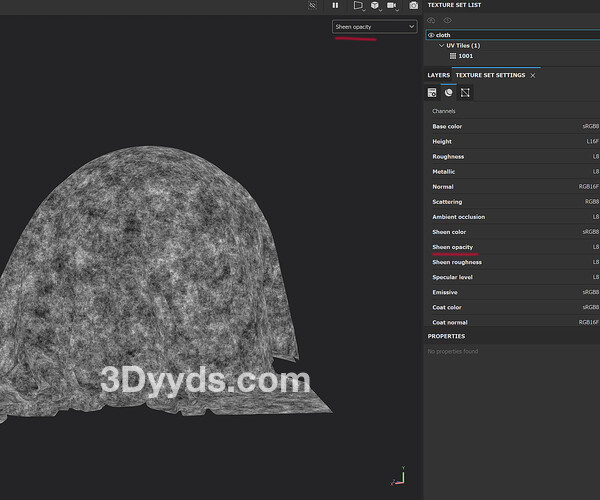Click the hidden-eye icon in the top toolbar
Image resolution: width=600 pixels, height=500 pixels.
point(312,5)
